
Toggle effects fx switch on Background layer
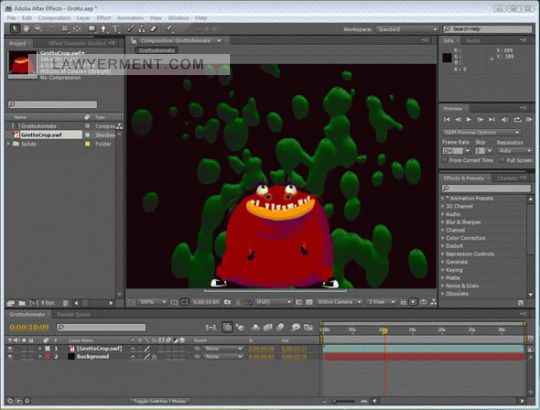tap(155, 357)
